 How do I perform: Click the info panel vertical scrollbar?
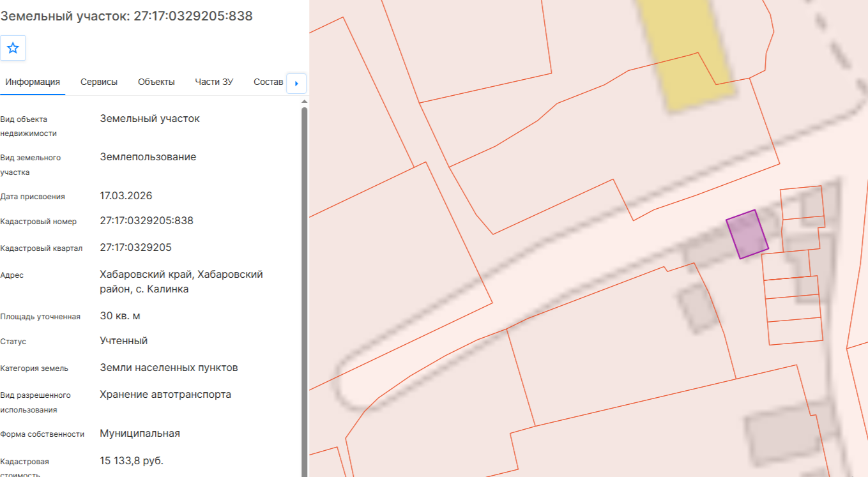[305, 291]
